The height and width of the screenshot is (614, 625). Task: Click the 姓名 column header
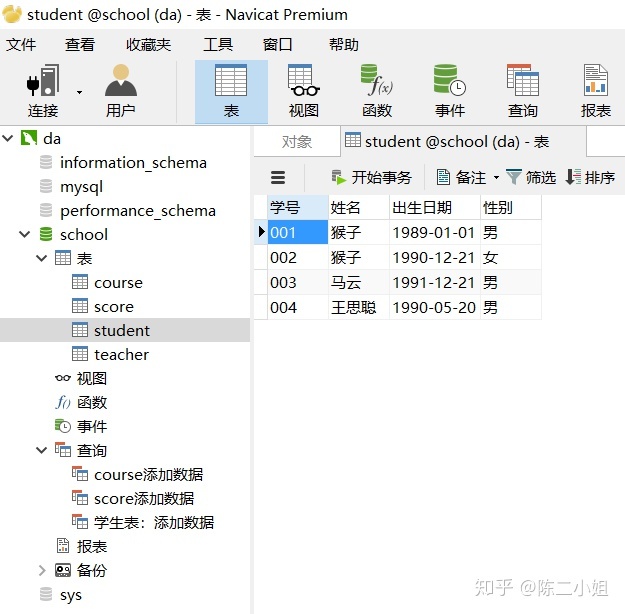[x=359, y=207]
